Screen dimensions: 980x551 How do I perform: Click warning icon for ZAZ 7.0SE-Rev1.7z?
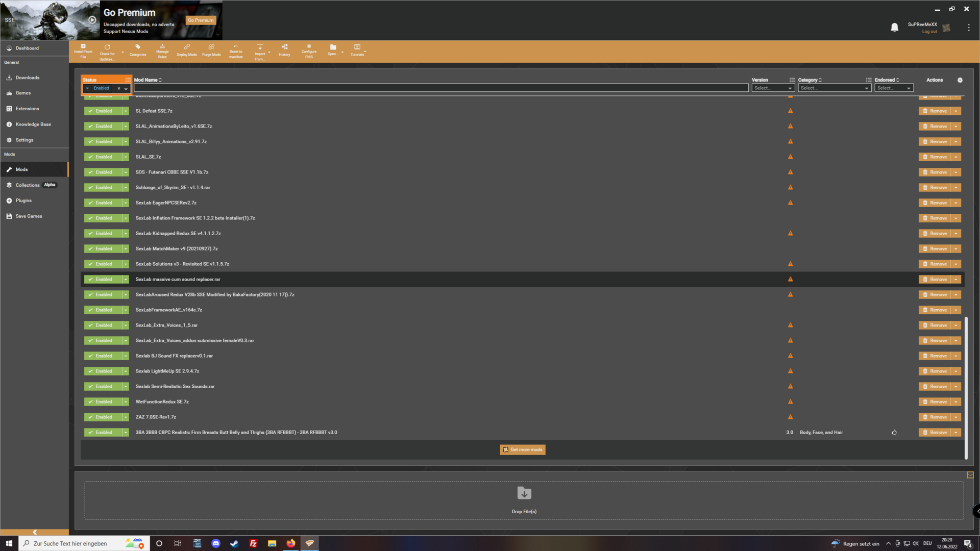pyautogui.click(x=790, y=417)
